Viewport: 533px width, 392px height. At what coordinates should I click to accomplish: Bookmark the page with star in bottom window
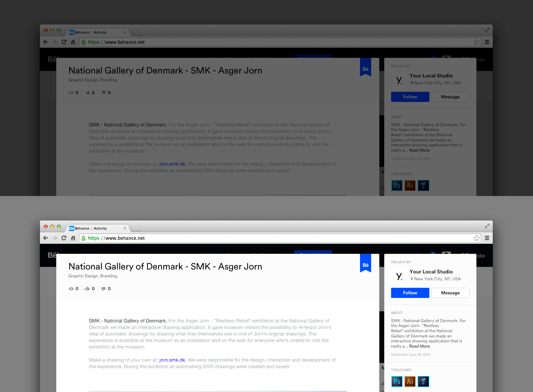(x=476, y=238)
